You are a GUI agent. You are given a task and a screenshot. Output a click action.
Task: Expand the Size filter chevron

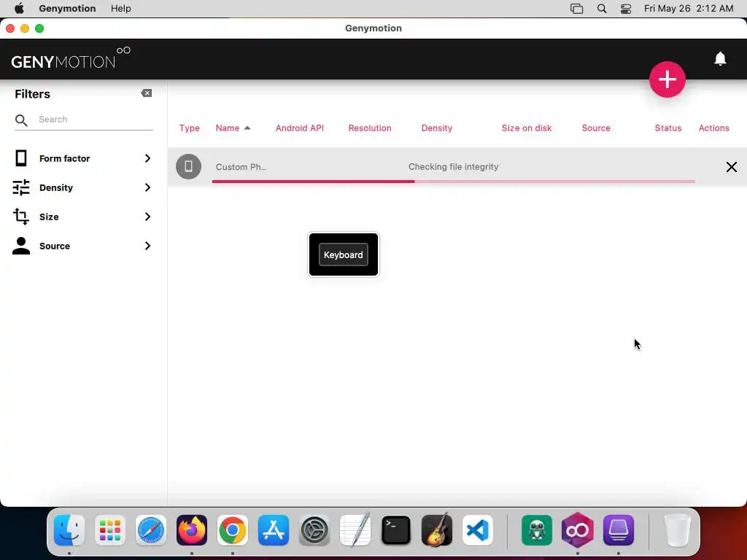[x=147, y=217]
